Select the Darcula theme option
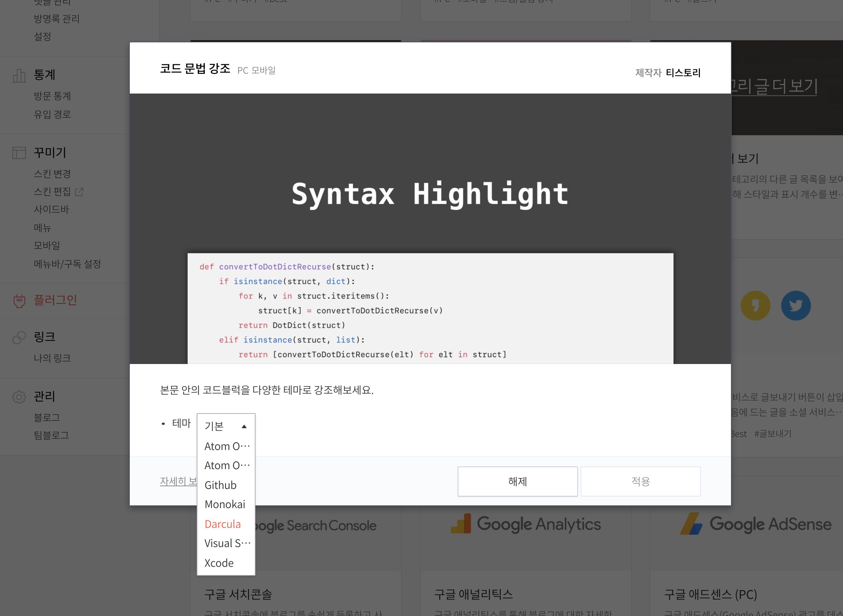The width and height of the screenshot is (843, 616). tap(223, 524)
